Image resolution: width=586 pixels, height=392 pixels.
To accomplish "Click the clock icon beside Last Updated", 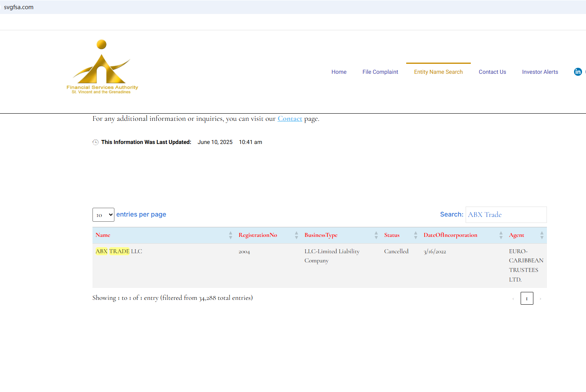I will (x=96, y=142).
